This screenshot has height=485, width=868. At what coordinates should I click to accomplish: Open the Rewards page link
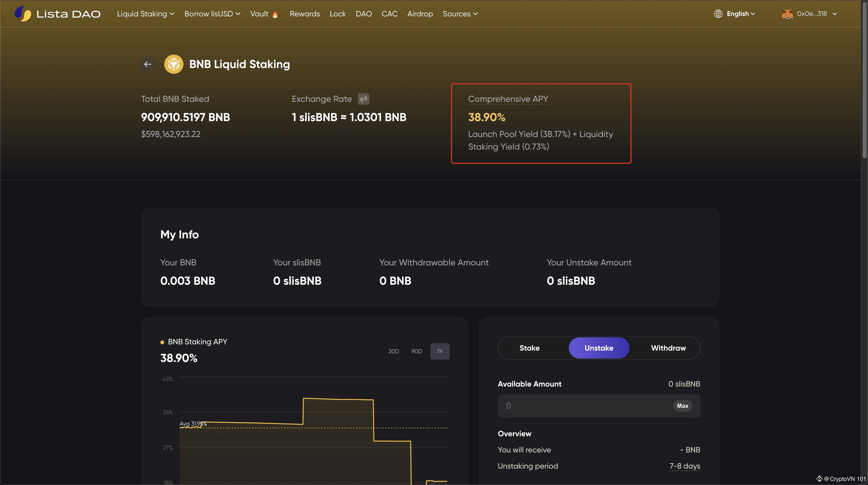305,14
